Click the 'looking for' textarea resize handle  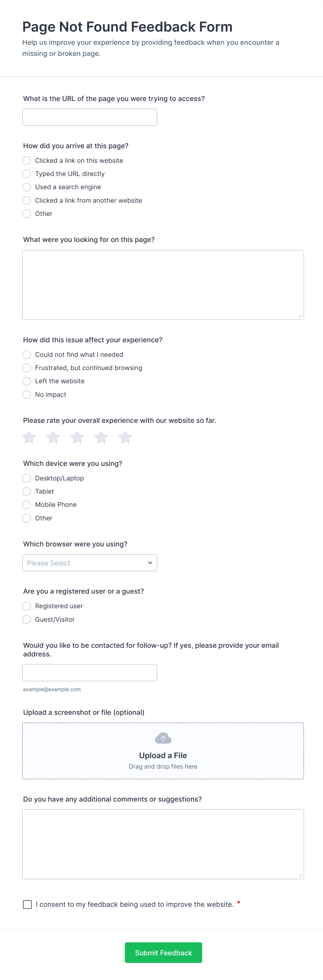300,316
